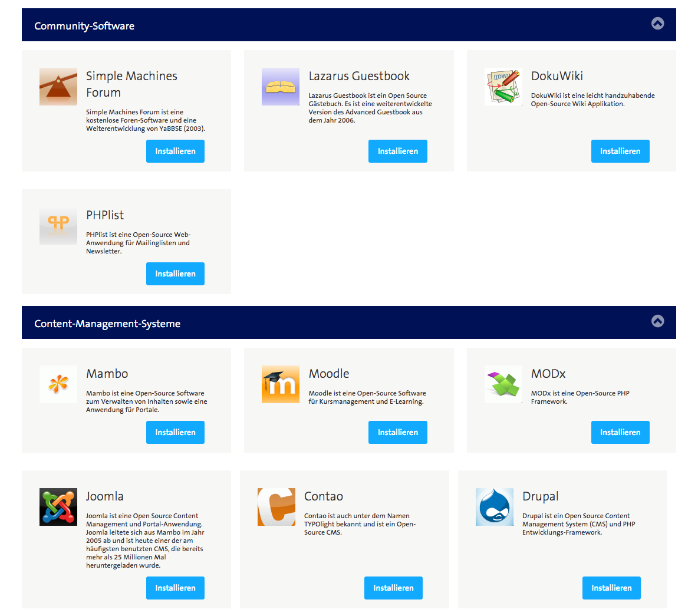Click the Lazarus Guestbook open-book icon
This screenshot has height=616, width=698.
pyautogui.click(x=281, y=87)
